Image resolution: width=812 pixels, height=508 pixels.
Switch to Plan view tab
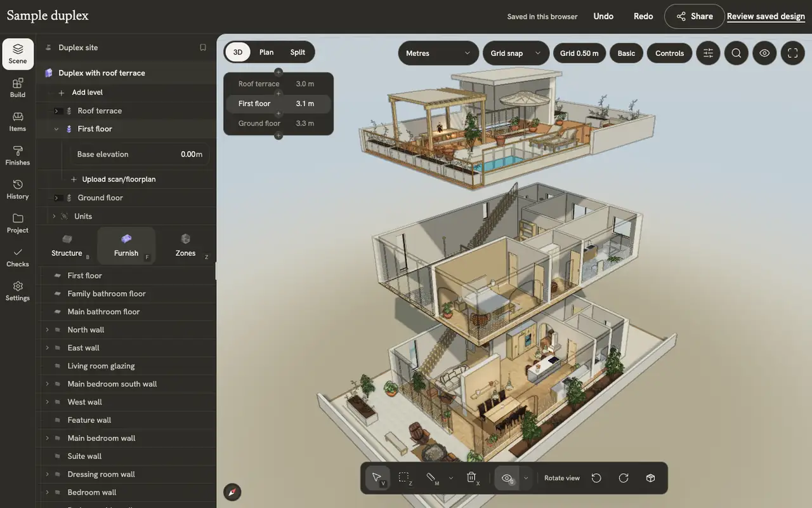click(x=266, y=52)
